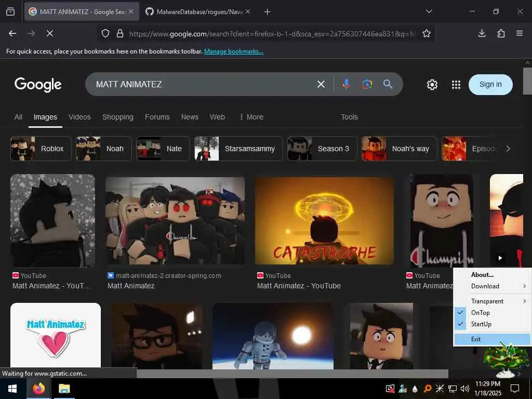Open the Windows Start menu
This screenshot has width=532, height=399.
12,389
